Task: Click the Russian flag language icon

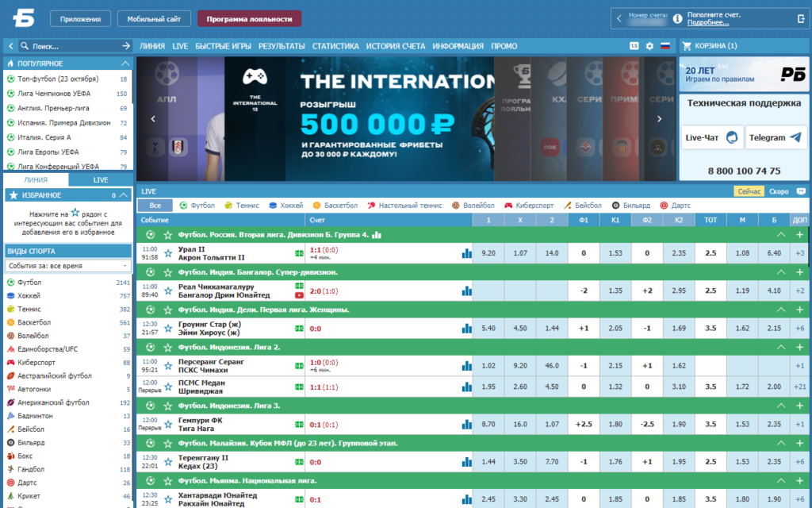Action: [x=665, y=46]
